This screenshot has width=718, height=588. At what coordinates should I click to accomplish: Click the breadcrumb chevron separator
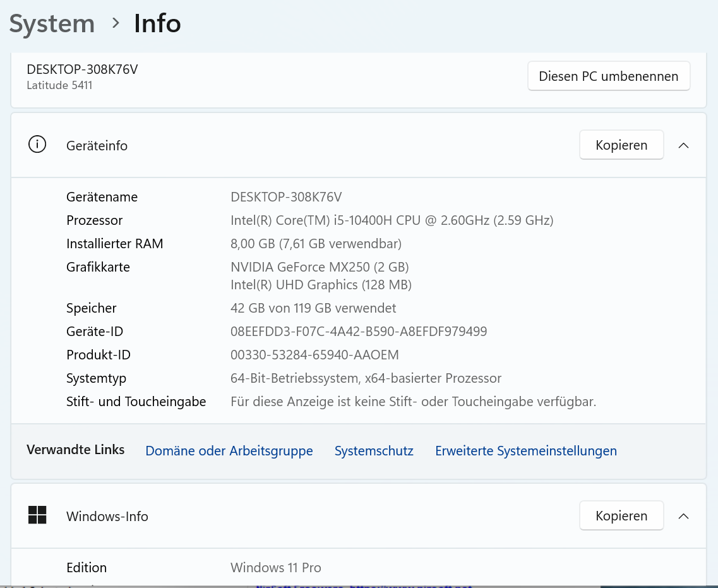pyautogui.click(x=116, y=23)
